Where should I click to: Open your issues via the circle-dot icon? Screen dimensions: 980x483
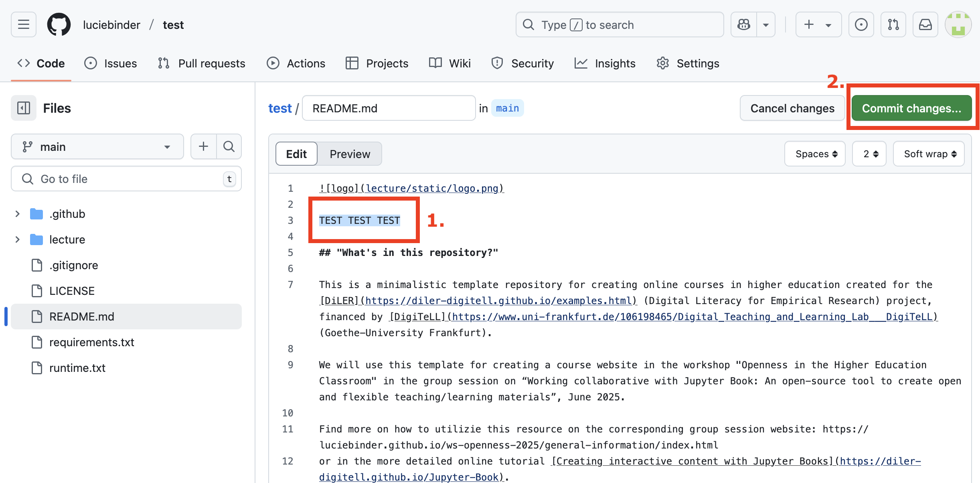click(861, 24)
